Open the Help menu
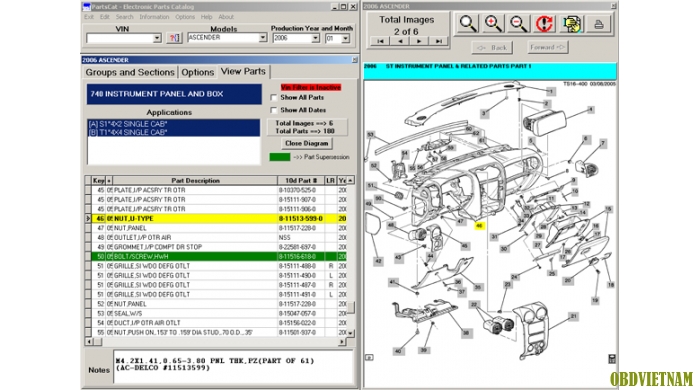Image resolution: width=700 pixels, height=390 pixels. coord(206,17)
